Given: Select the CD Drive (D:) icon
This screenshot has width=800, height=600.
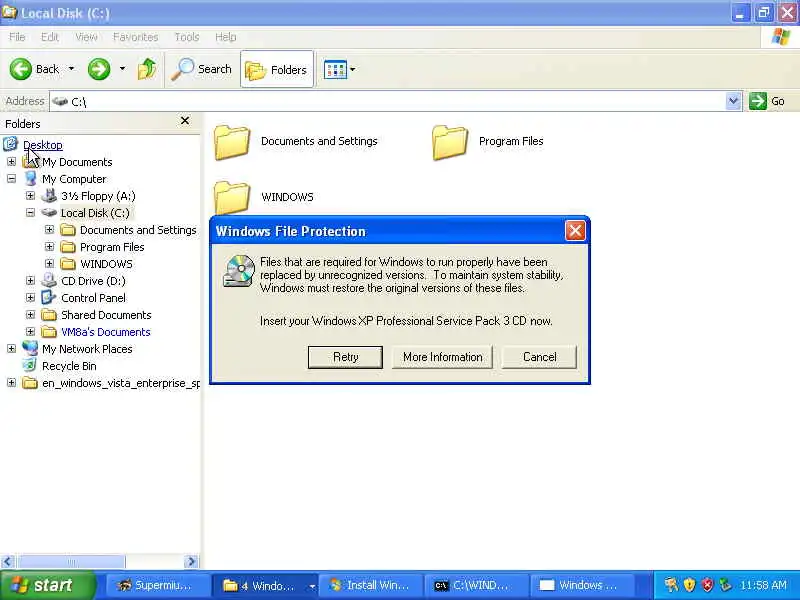Looking at the screenshot, I should tap(49, 280).
